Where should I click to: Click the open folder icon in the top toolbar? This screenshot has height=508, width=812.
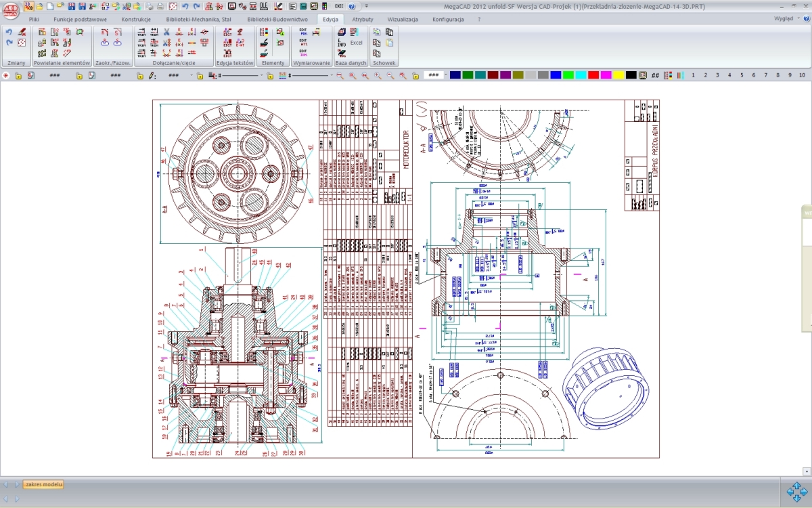39,6
